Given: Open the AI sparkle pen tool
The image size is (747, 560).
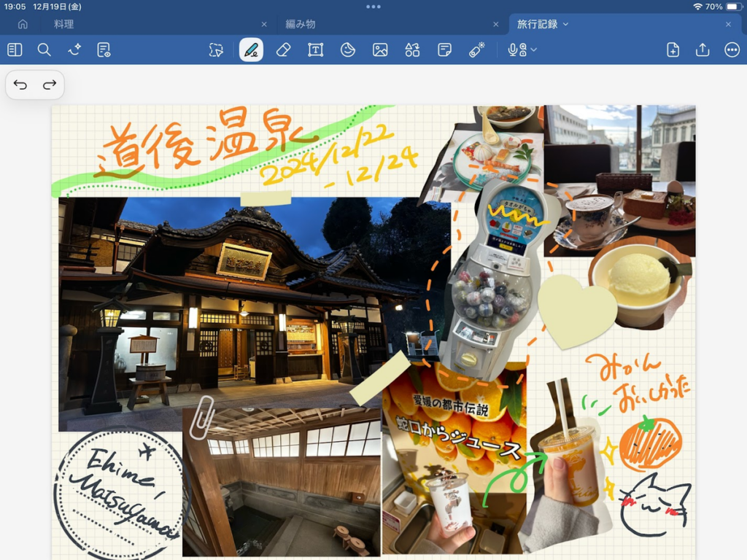Looking at the screenshot, I should coord(74,50).
